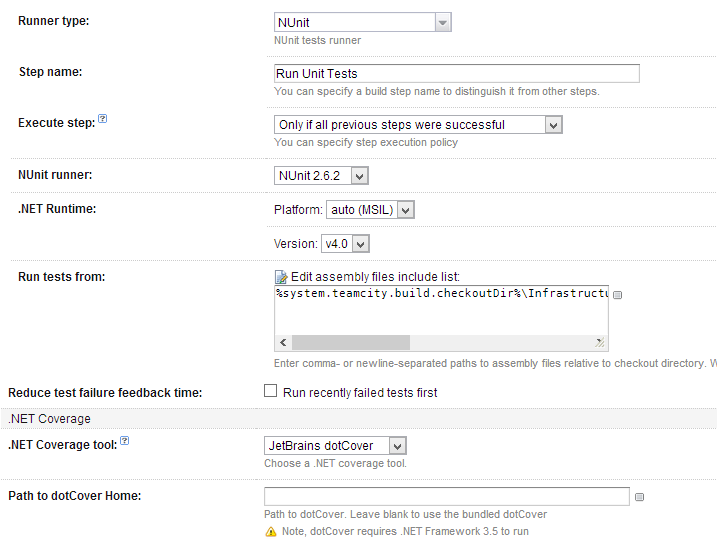Viewport: 717px width, 549px height.
Task: Click into the Path to dotCover Home field
Action: (x=446, y=497)
